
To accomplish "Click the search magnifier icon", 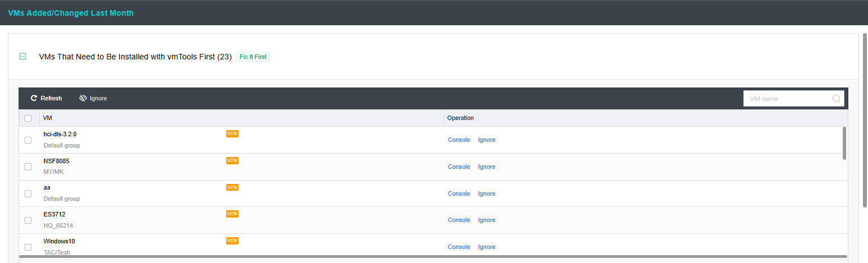I will (836, 99).
